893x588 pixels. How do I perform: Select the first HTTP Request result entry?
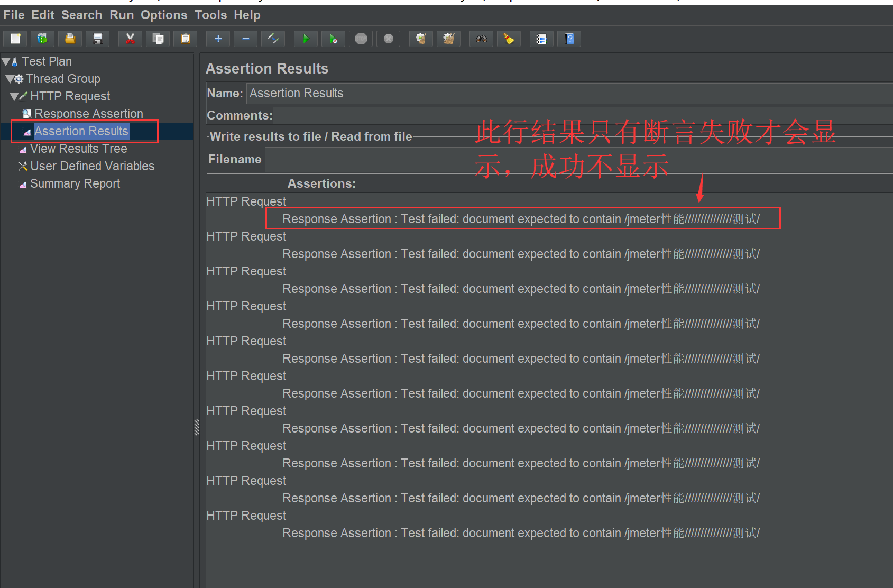tap(246, 201)
